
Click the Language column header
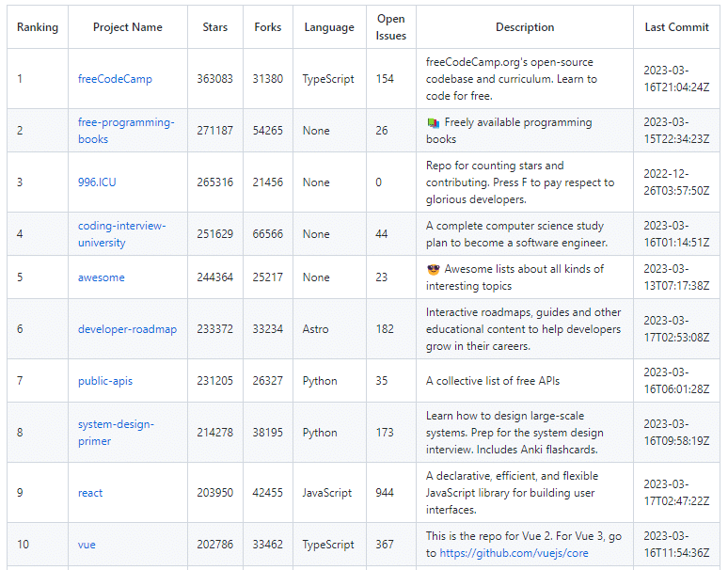click(329, 27)
